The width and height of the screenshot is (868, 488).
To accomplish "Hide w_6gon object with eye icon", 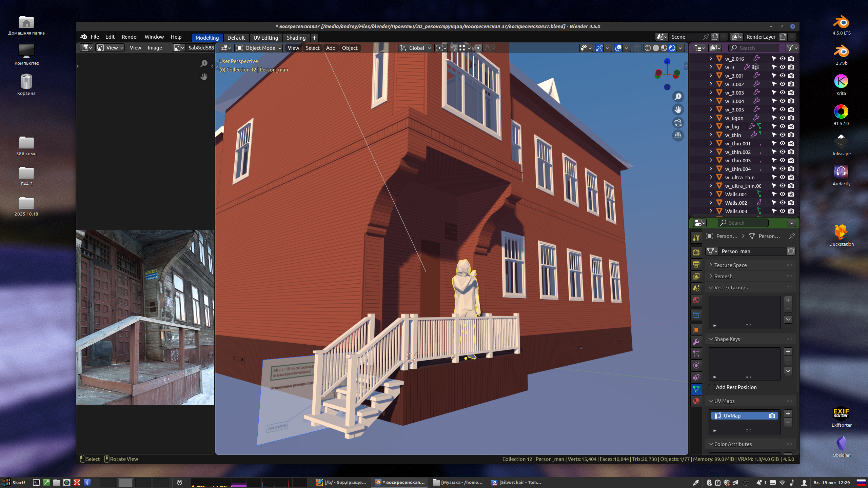I will 782,118.
